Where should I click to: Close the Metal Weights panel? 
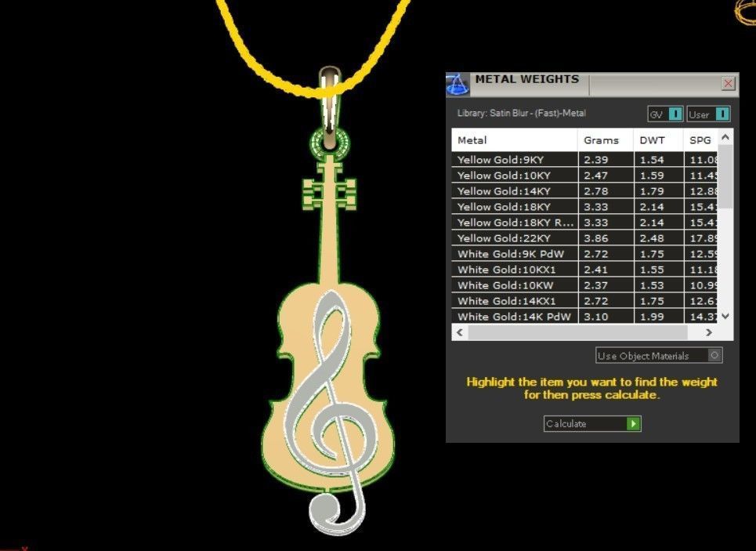tap(728, 83)
